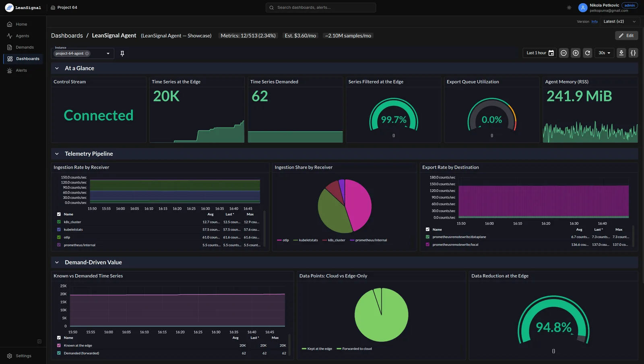Click the admin badge
Viewport: 644px width, 364px height.
point(630,6)
